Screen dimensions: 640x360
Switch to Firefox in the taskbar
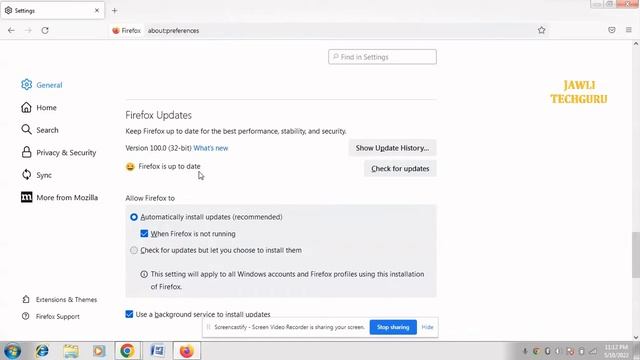click(x=187, y=351)
